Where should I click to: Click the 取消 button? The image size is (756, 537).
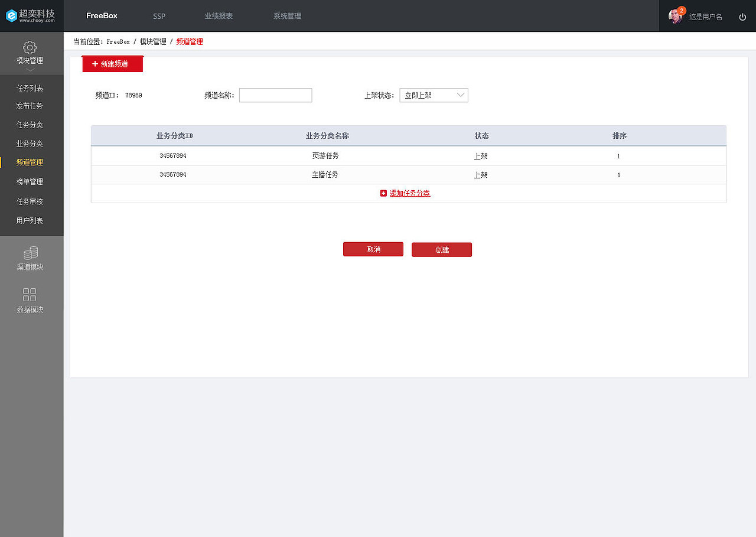(x=373, y=249)
